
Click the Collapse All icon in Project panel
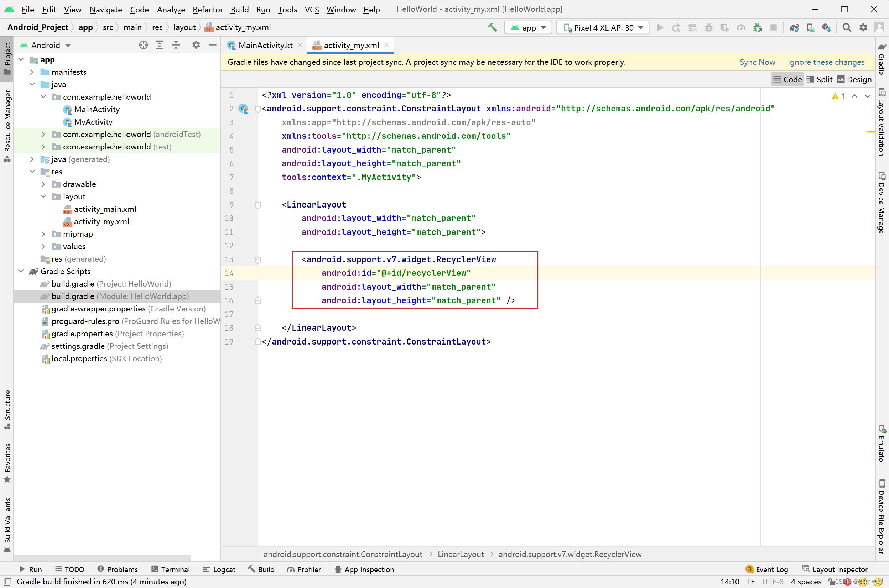[x=176, y=45]
